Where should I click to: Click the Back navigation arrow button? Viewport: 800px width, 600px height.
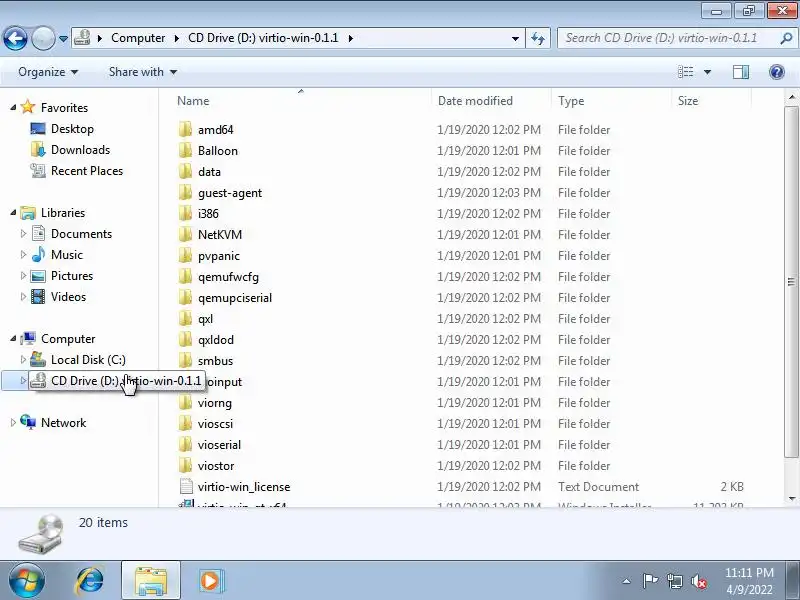tap(15, 38)
